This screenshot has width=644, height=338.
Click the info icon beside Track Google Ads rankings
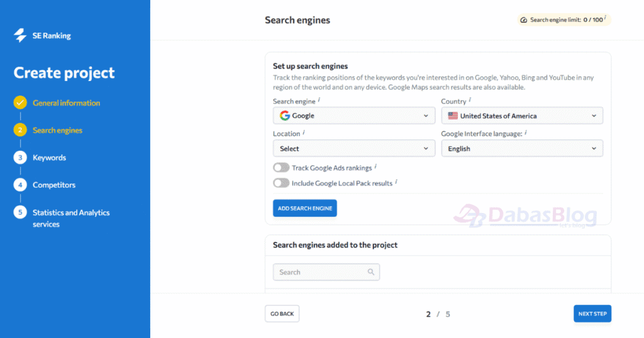point(375,166)
